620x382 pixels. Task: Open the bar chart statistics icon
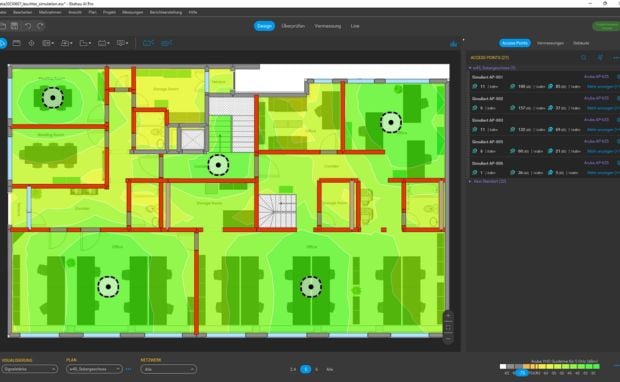click(454, 44)
